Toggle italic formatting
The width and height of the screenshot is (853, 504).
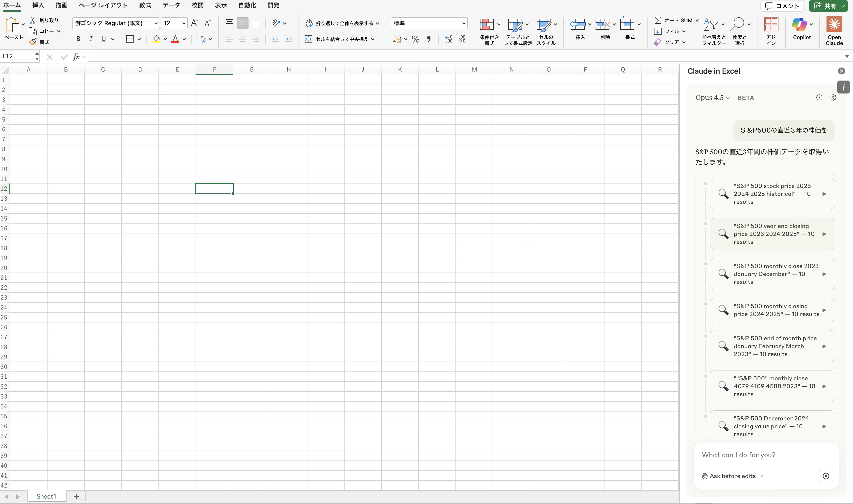pyautogui.click(x=91, y=39)
